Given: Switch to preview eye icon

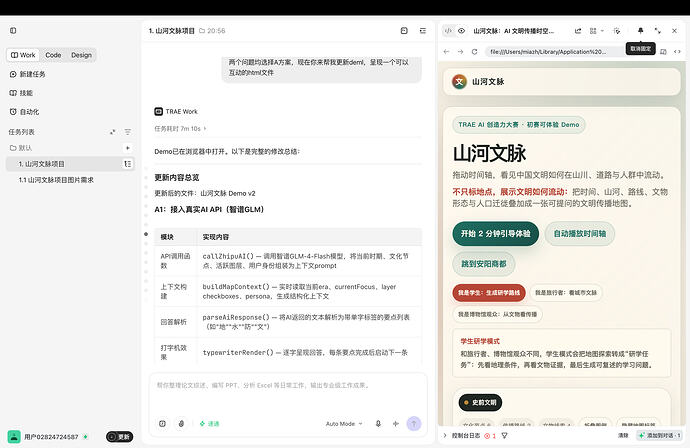Looking at the screenshot, I should click(x=461, y=30).
